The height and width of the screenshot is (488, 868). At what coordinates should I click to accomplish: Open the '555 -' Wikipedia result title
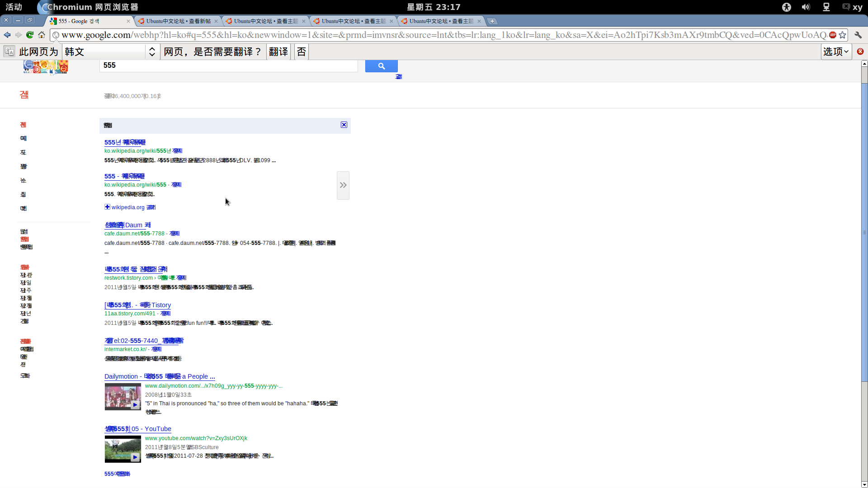coord(124,176)
